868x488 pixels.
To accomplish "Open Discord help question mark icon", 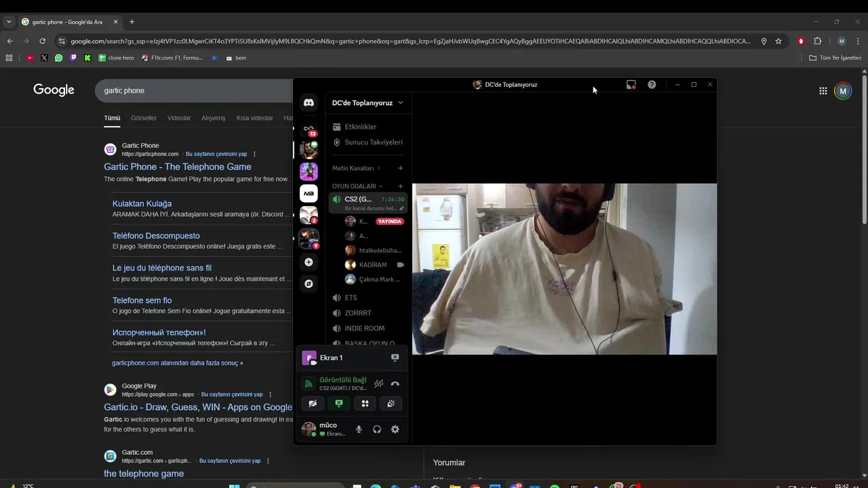I will (652, 85).
